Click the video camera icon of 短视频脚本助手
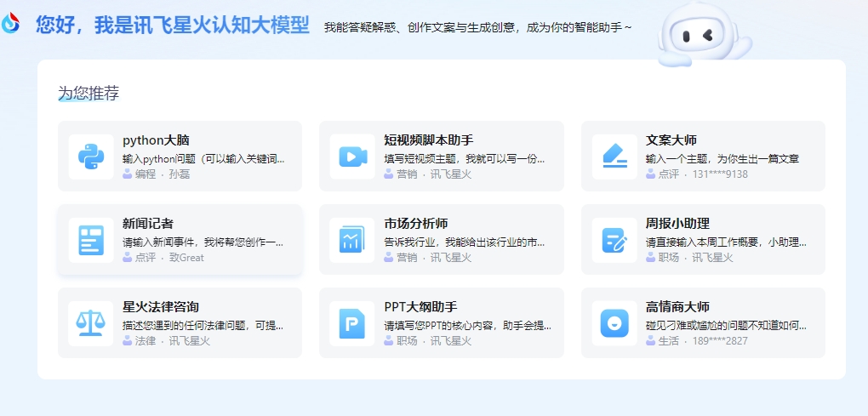The image size is (868, 416). tap(352, 157)
